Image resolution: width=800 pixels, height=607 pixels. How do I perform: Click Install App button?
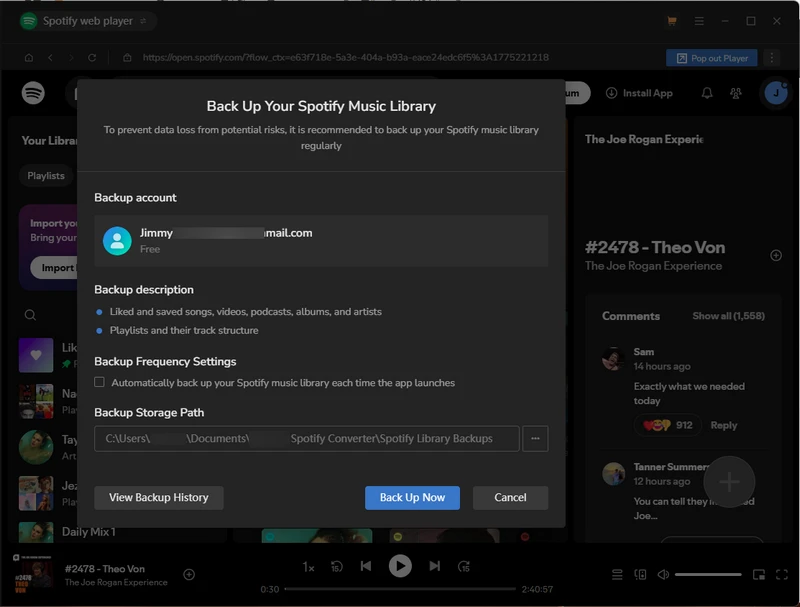tap(639, 93)
